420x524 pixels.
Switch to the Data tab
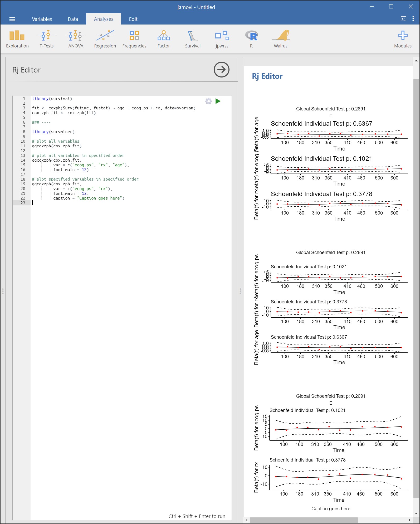pyautogui.click(x=73, y=19)
